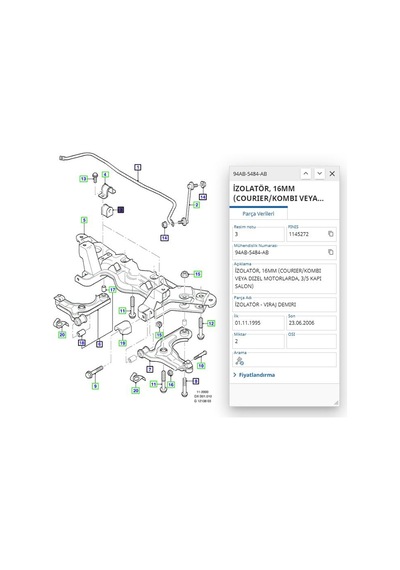
Task: Go to previous part with up chevron
Action: (306, 174)
